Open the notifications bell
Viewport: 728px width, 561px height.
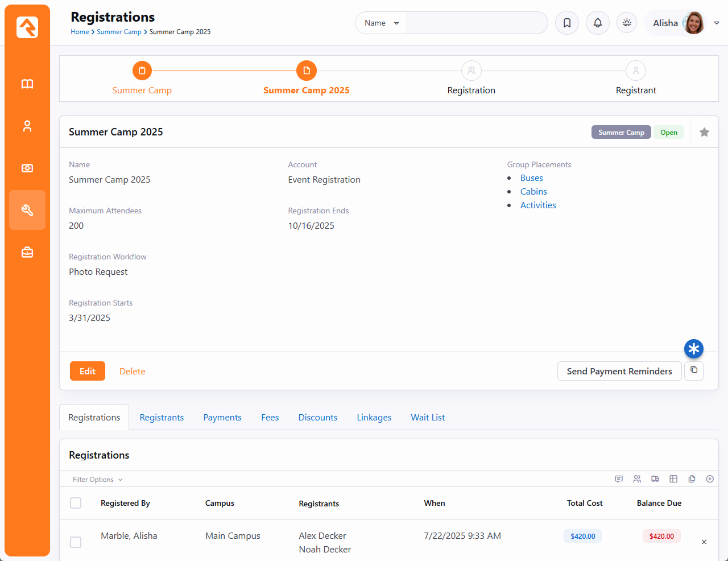click(598, 23)
